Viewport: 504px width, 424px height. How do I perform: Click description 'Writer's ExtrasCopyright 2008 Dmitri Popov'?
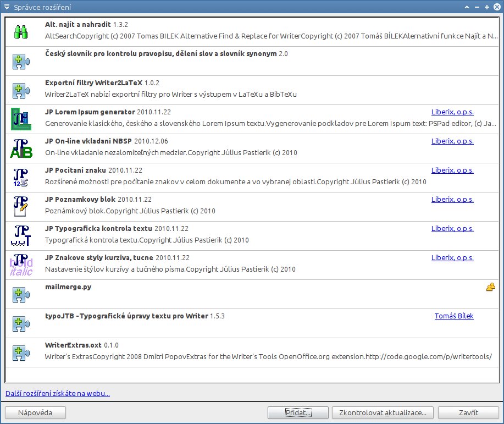coord(268,356)
